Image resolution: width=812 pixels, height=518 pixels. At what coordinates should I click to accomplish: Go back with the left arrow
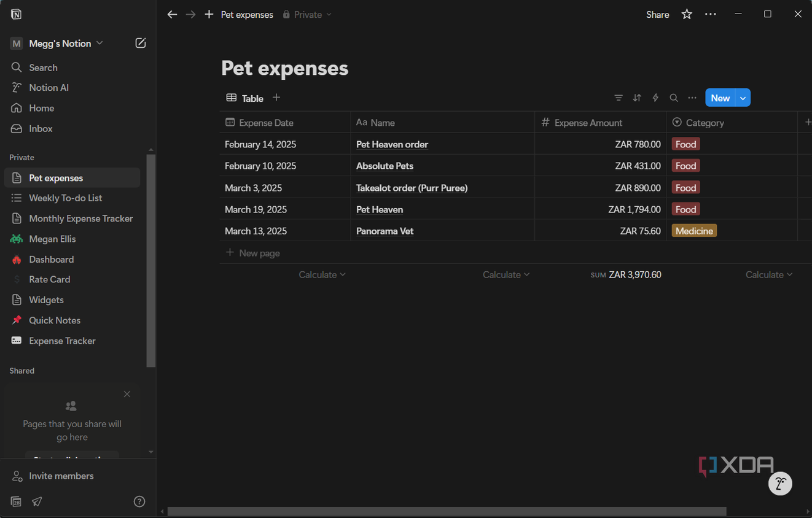(x=172, y=14)
